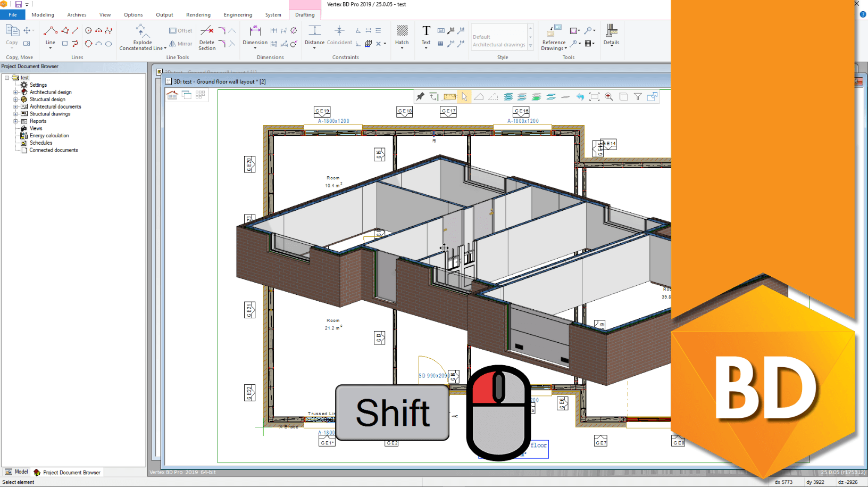Click the pushpin icon in view toolbar
This screenshot has width=868, height=487.
pos(420,96)
